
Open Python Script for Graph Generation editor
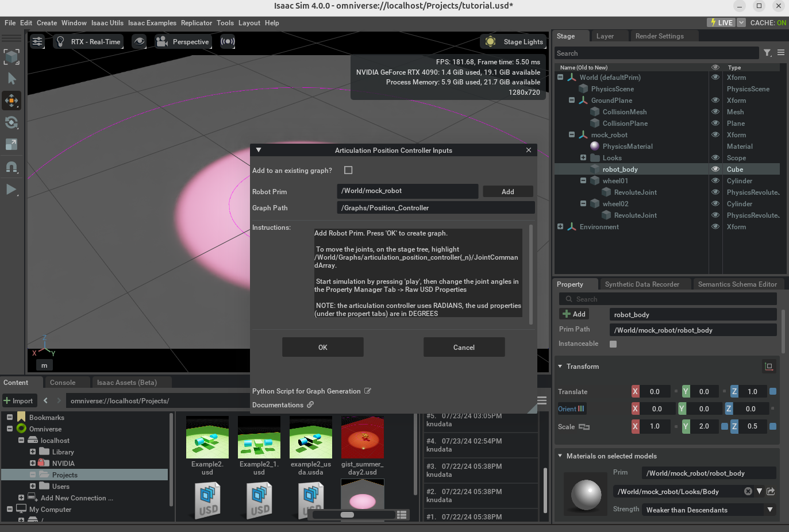pyautogui.click(x=368, y=391)
